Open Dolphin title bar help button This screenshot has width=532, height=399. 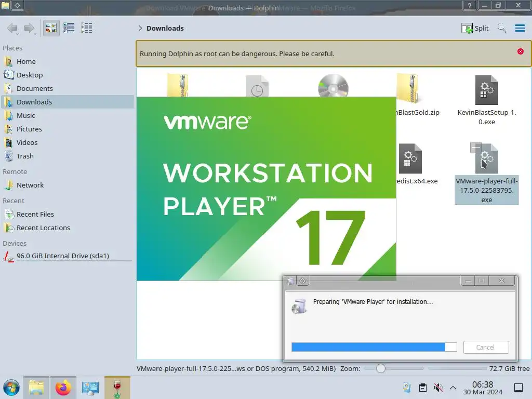(470, 5)
